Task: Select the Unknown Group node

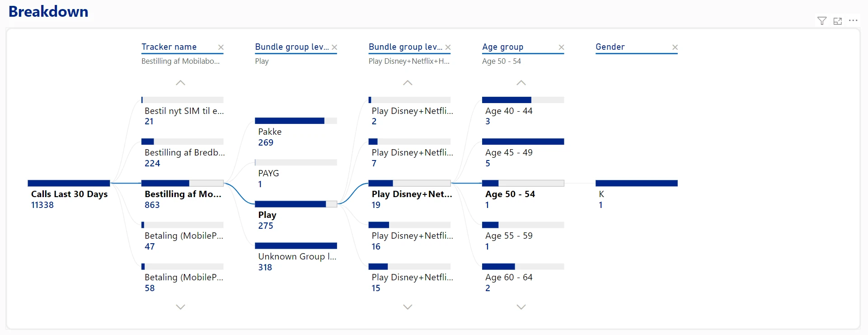Action: pos(297,257)
